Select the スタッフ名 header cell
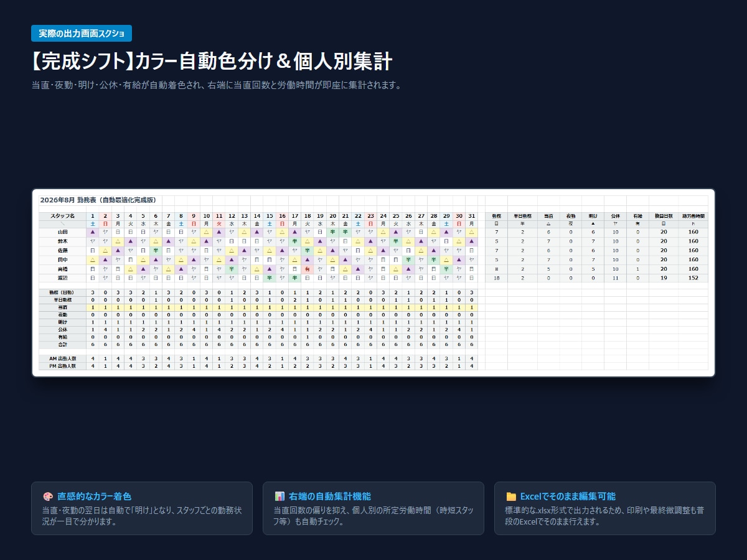747x560 pixels. pyautogui.click(x=62, y=215)
